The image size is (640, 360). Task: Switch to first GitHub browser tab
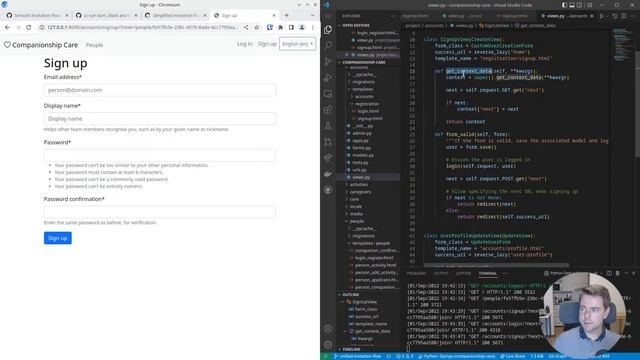coord(37,16)
